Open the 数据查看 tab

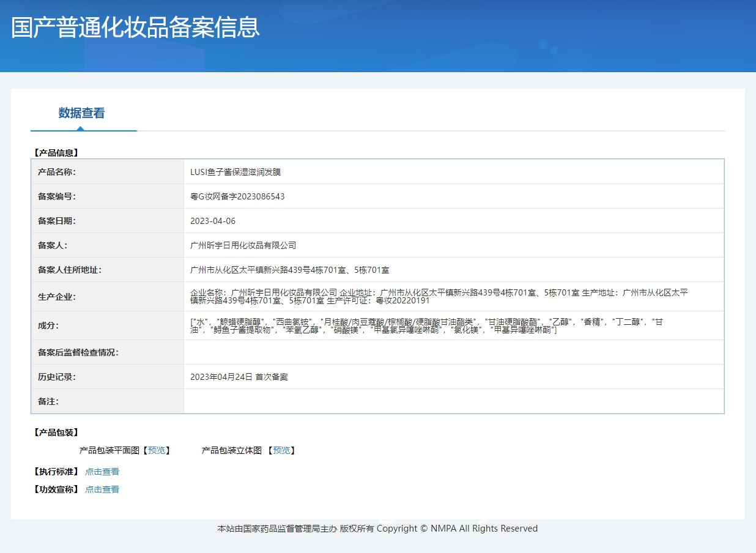pyautogui.click(x=81, y=113)
